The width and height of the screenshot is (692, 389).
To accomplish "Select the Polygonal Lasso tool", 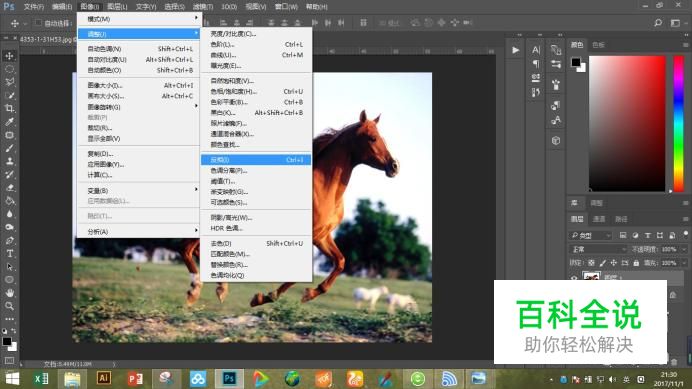I will [x=9, y=82].
